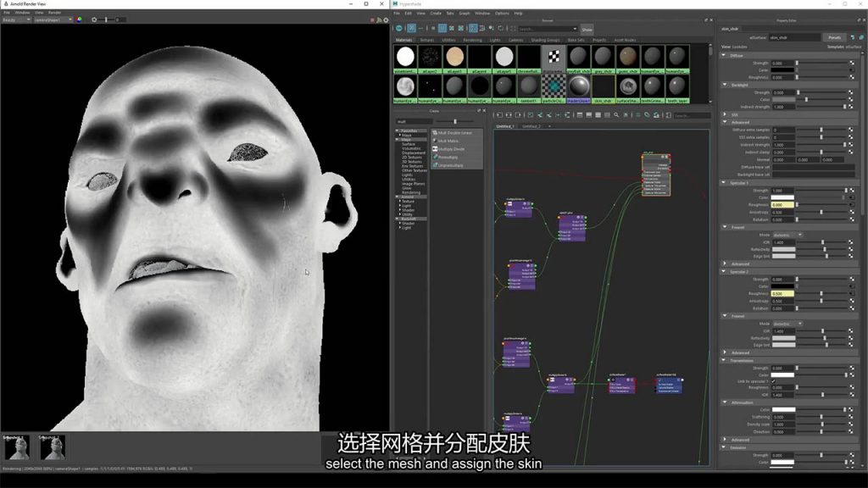Select the Mult Double Linear node
The image size is (868, 488).
pos(456,133)
